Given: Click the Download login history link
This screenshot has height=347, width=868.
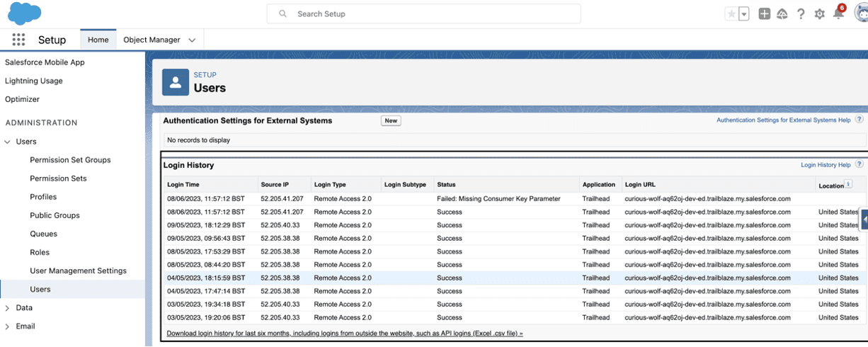Looking at the screenshot, I should coord(345,333).
